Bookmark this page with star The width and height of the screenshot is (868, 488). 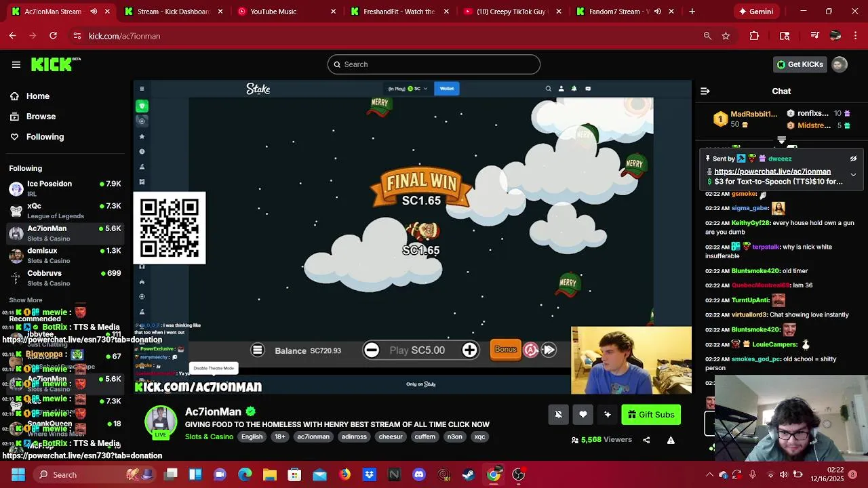click(726, 36)
